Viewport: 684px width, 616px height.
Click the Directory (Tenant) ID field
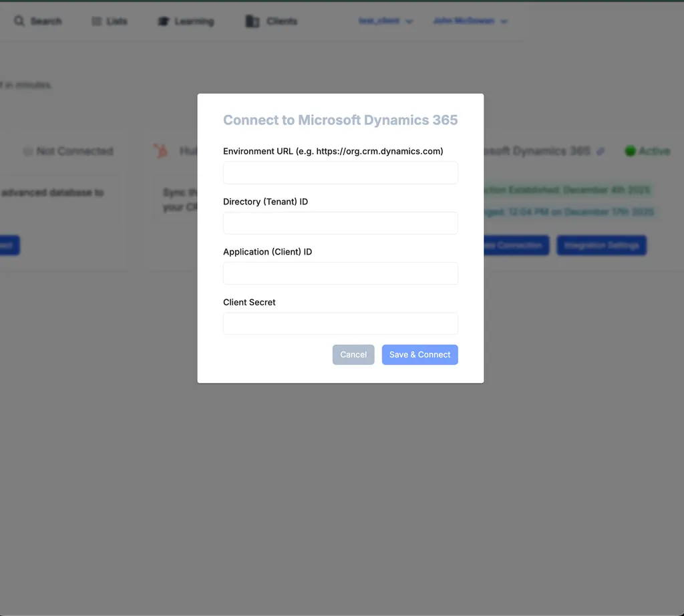pyautogui.click(x=340, y=222)
